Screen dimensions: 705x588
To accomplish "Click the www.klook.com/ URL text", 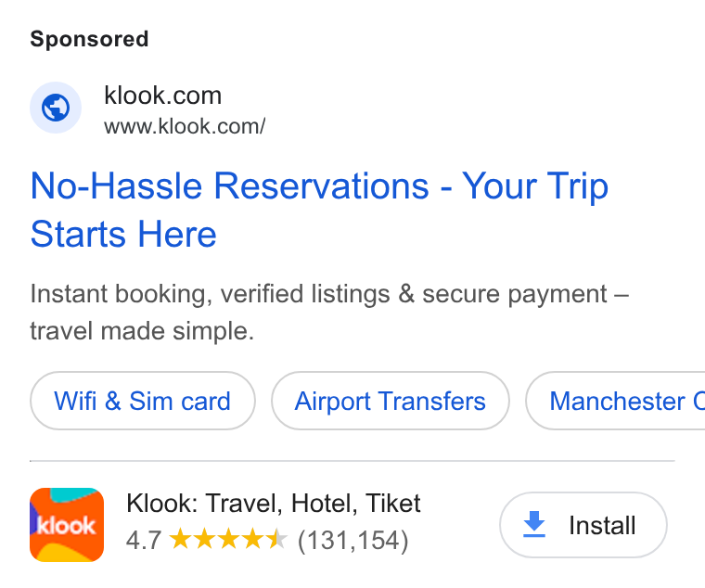I will tap(185, 126).
